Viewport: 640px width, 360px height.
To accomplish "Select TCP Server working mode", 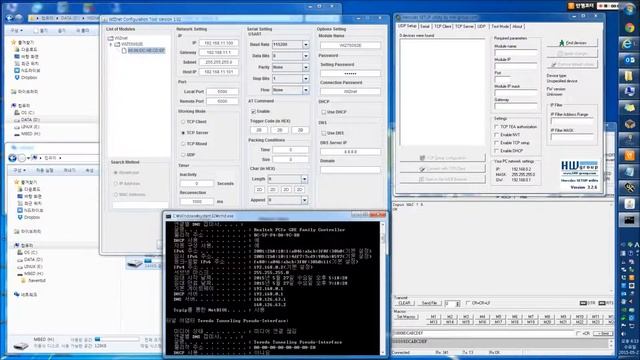I will pos(183,133).
